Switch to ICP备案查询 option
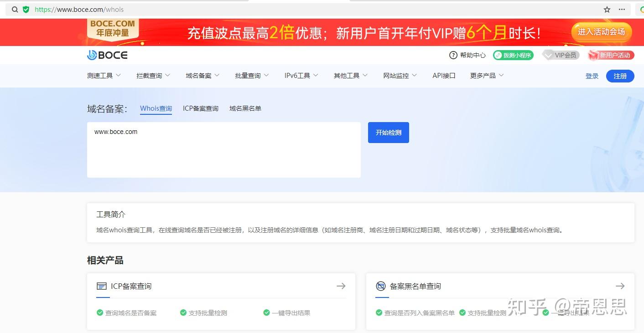Screen dimensions: 644x333 (x=200, y=108)
